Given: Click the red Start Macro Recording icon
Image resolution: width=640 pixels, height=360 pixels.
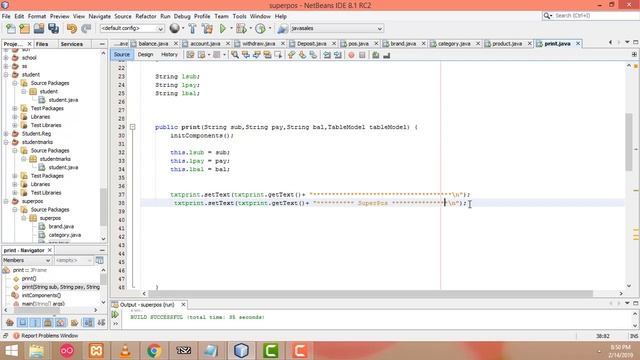Looking at the screenshot, I should tap(351, 55).
